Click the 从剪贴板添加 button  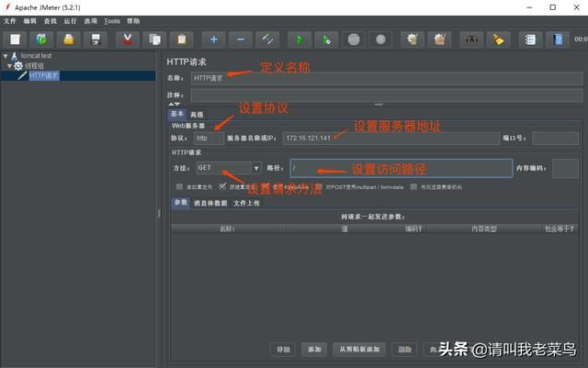pyautogui.click(x=359, y=350)
